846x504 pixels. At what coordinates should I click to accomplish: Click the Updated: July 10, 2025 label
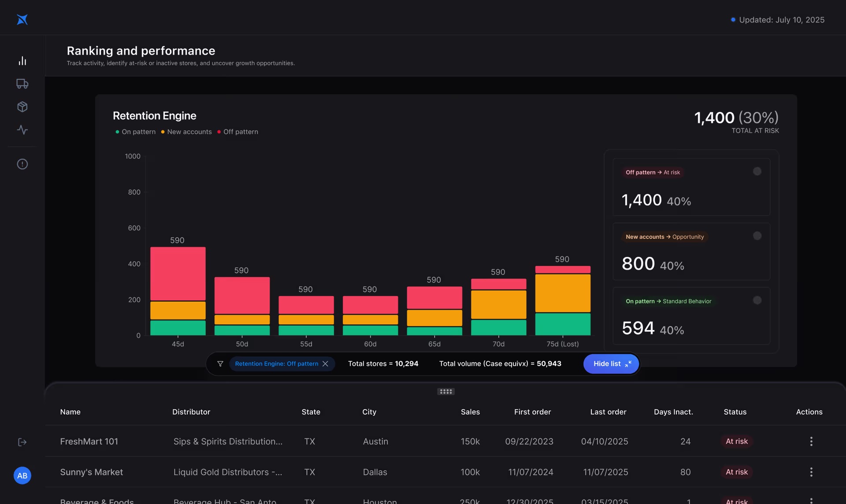pos(781,20)
